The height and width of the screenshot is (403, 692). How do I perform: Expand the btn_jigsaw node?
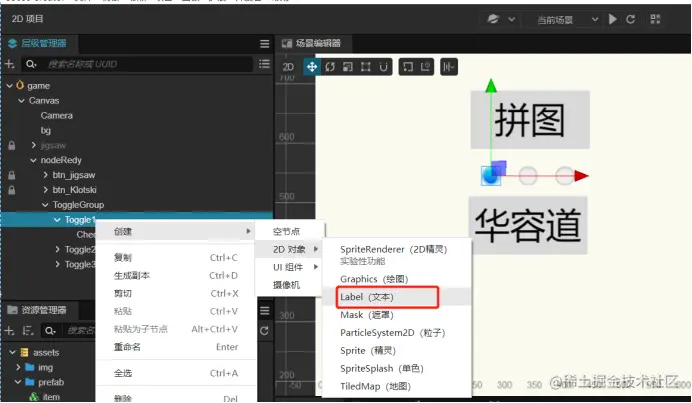[x=45, y=175]
